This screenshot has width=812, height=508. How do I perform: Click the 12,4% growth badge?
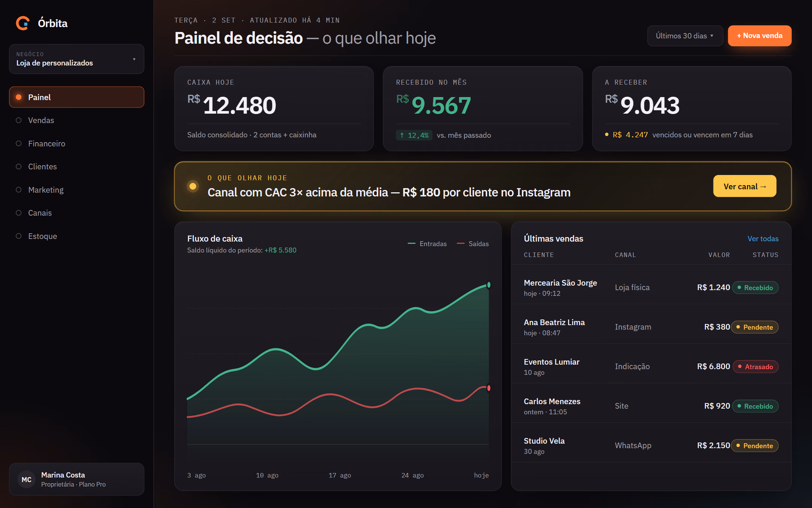pyautogui.click(x=414, y=135)
